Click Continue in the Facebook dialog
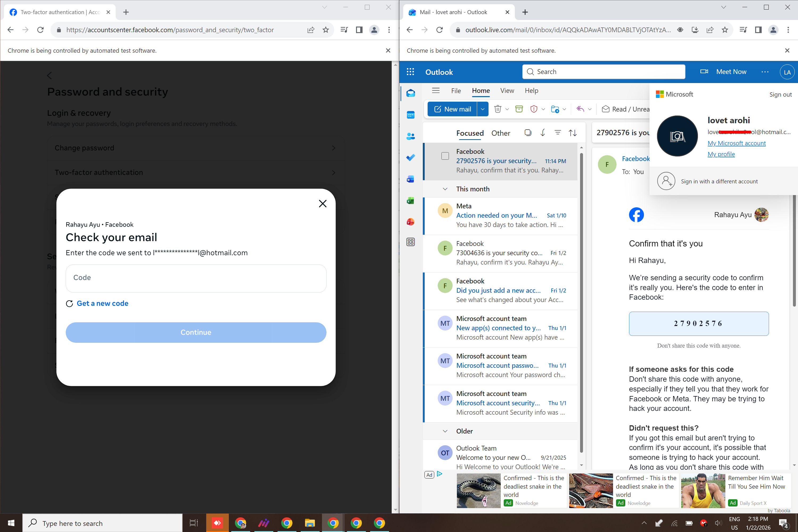The image size is (798, 532). click(196, 332)
